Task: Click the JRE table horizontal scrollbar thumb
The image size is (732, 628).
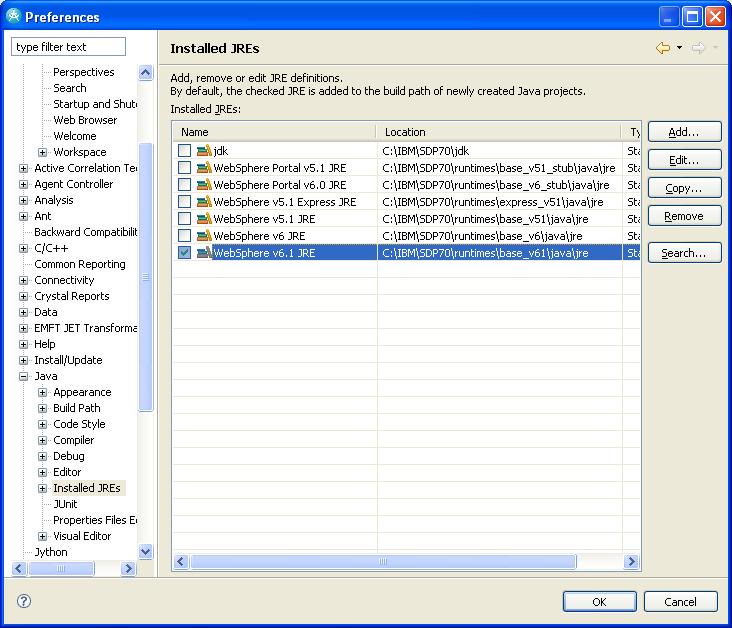Action: (383, 561)
